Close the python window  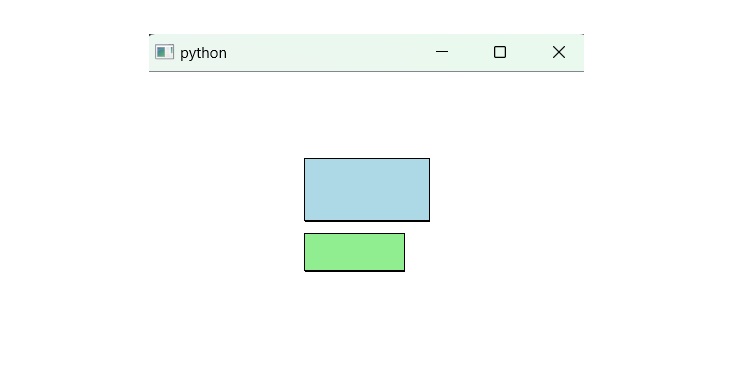(558, 52)
